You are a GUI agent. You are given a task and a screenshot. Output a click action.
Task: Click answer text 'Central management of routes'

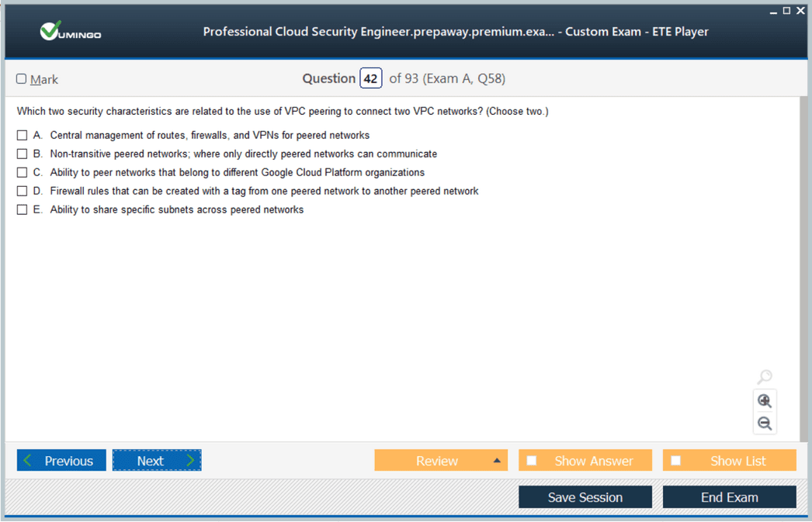(210, 136)
